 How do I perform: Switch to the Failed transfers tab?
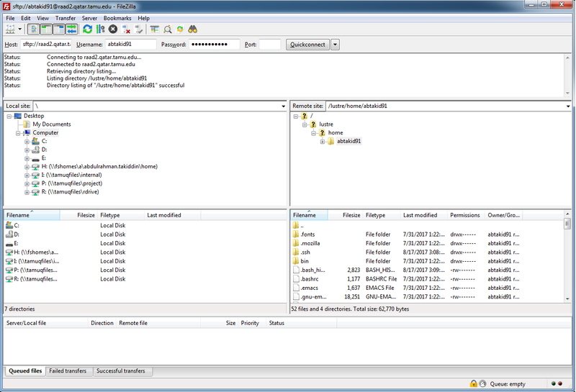click(68, 371)
